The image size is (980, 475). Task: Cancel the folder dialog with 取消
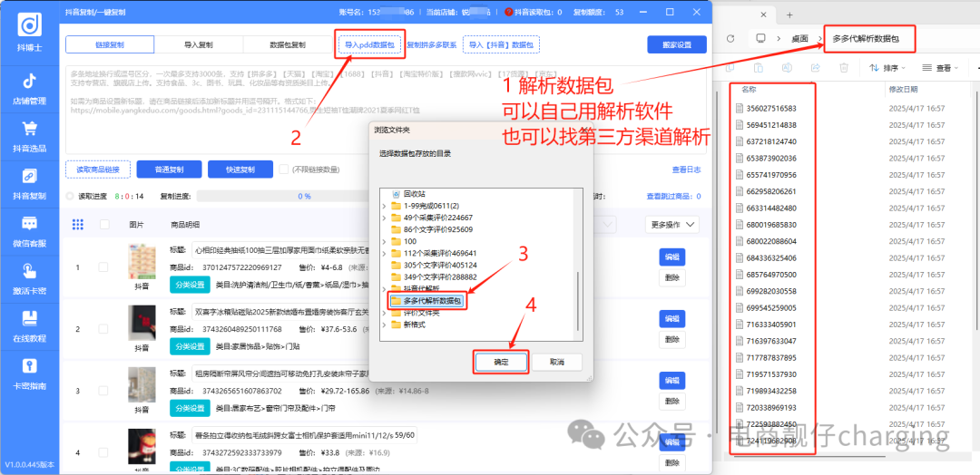[x=557, y=362]
